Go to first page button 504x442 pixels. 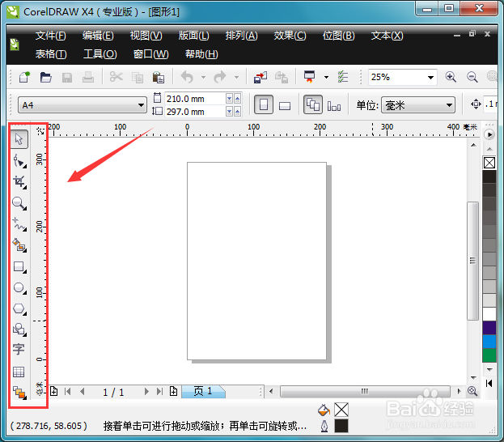coord(67,392)
